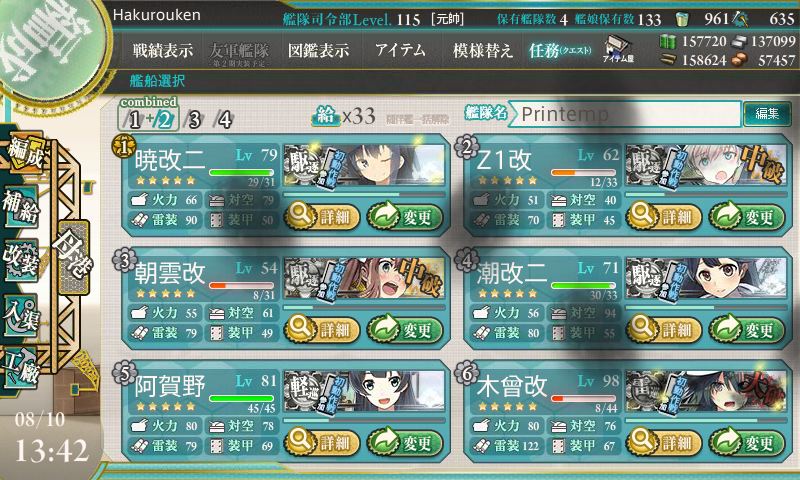Return to 母港 home port
Viewport: 800px width, 480px height.
(x=74, y=257)
